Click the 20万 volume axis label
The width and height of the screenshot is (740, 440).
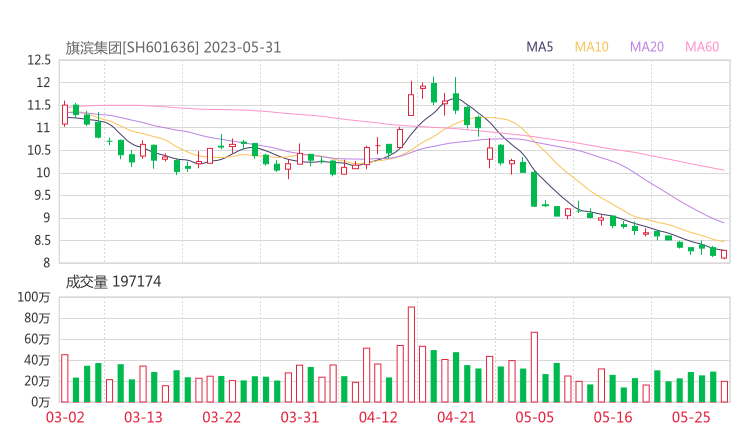click(37, 381)
